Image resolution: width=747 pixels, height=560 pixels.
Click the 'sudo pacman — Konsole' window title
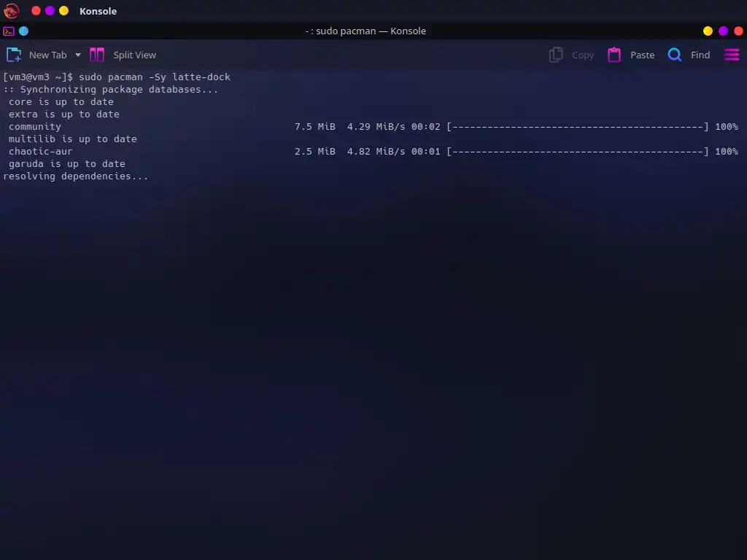[x=366, y=31]
